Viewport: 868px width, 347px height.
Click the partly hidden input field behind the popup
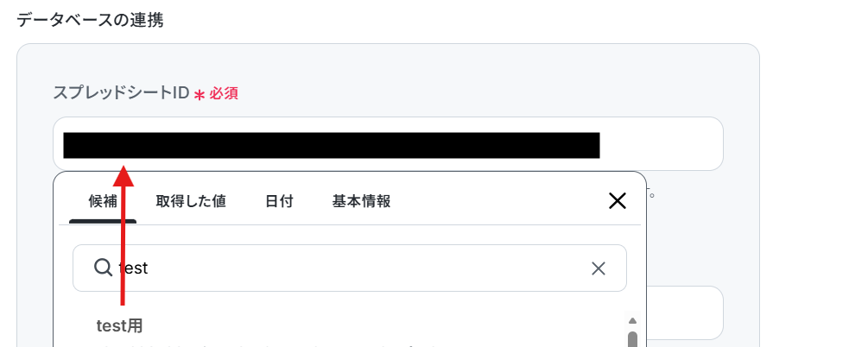(x=685, y=312)
